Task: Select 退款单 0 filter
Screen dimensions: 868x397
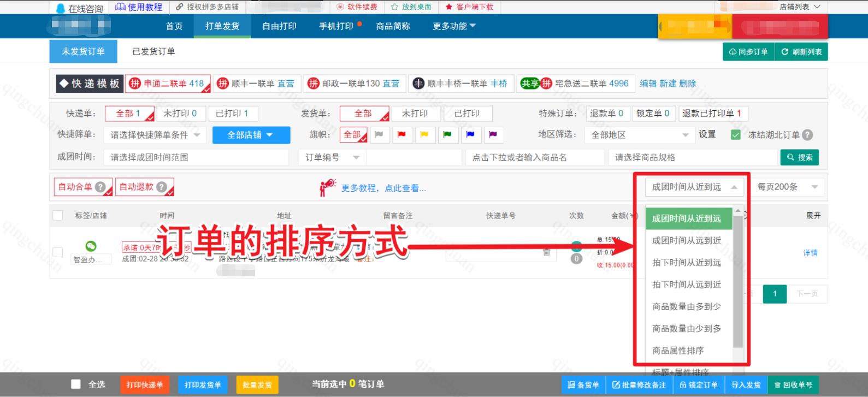Action: coord(607,114)
